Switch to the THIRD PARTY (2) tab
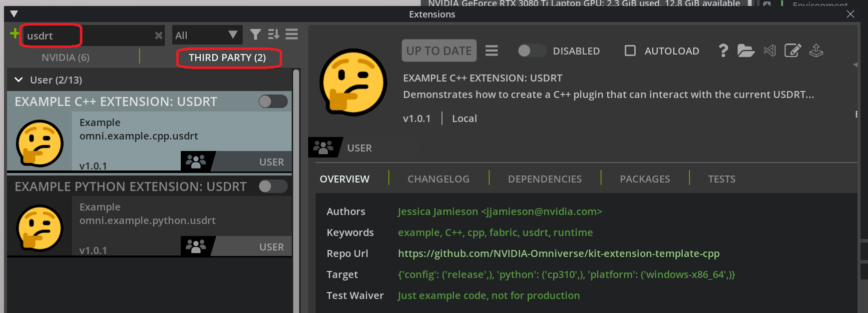868x313 pixels. [x=227, y=57]
